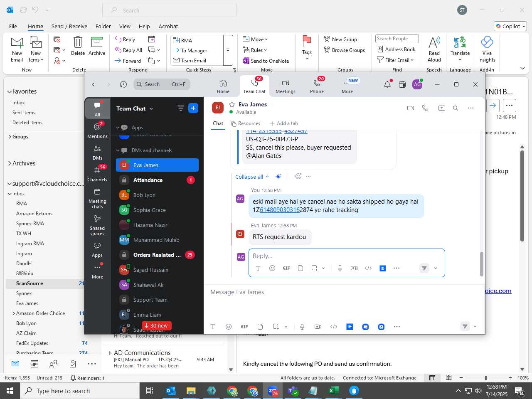532x399 pixels.
Task: Click Reply All in Outlook ribbon
Action: tap(128, 50)
